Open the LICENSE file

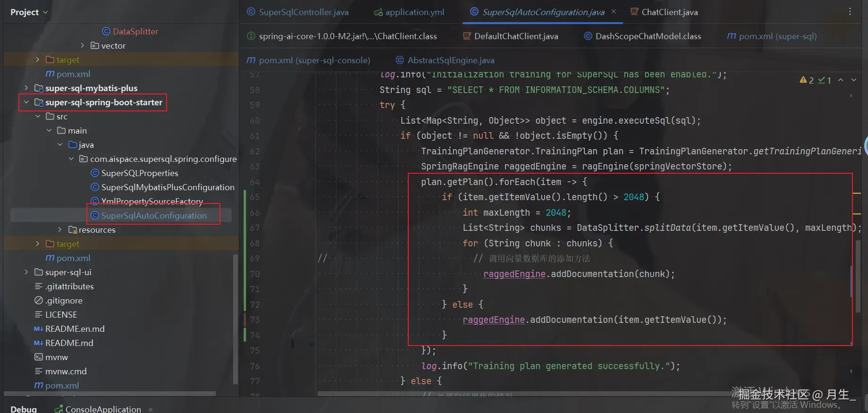tap(61, 315)
